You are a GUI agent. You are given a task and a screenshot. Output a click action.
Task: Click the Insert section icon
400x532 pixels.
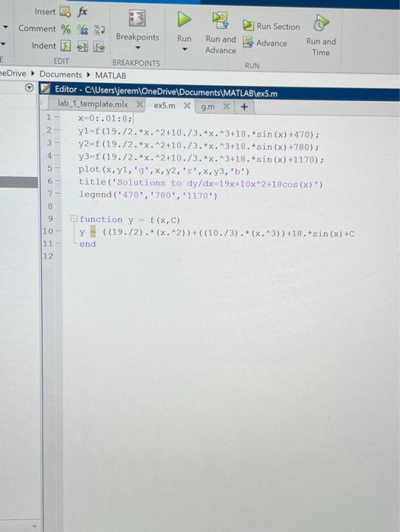coord(65,12)
